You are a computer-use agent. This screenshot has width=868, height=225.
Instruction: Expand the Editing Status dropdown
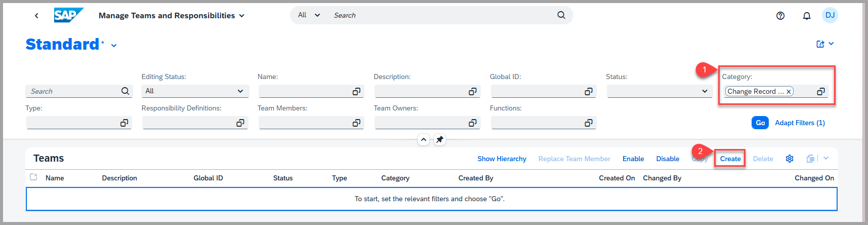[x=240, y=91]
